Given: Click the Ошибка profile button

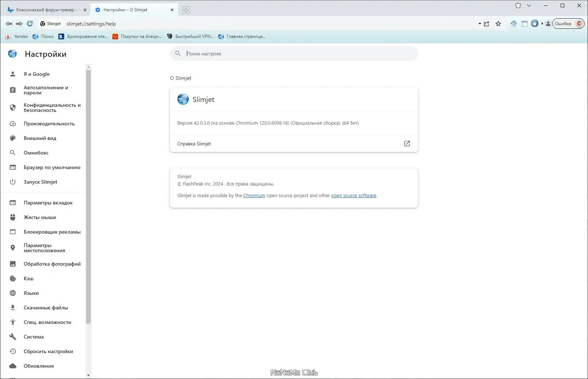Looking at the screenshot, I should point(568,24).
